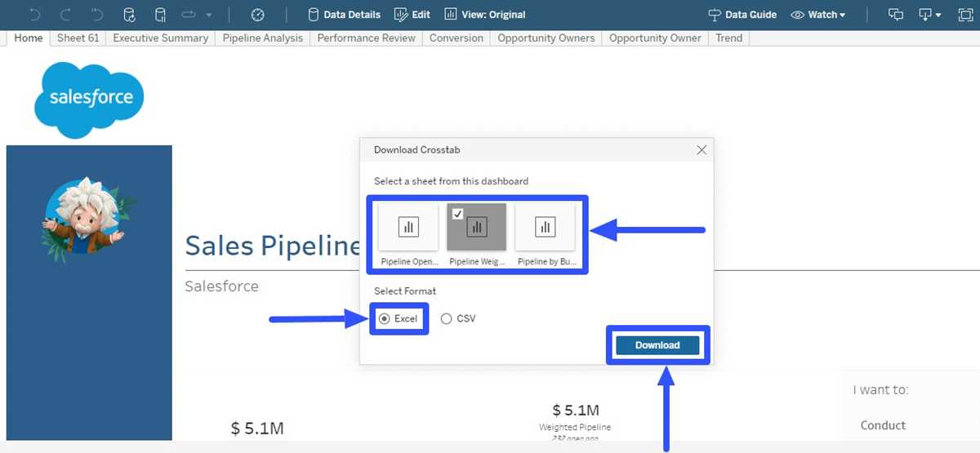Click the Refresh data source icon
The image size is (980, 453).
pos(129,15)
